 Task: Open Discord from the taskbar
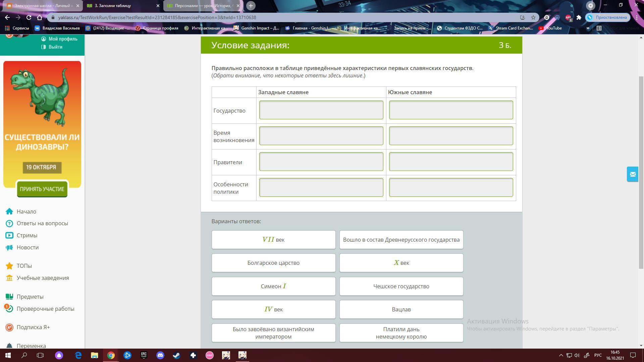pos(160,355)
